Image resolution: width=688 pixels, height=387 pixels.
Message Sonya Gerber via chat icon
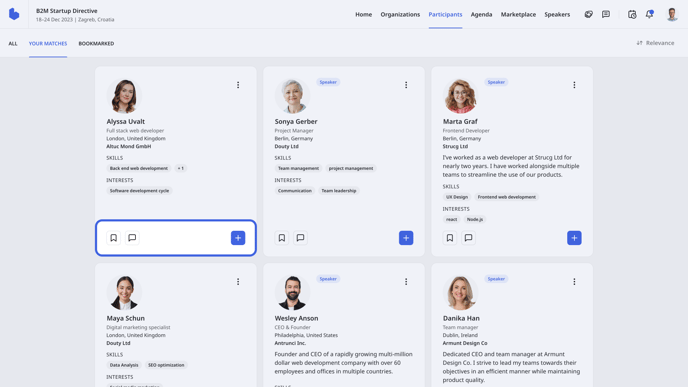[300, 238]
